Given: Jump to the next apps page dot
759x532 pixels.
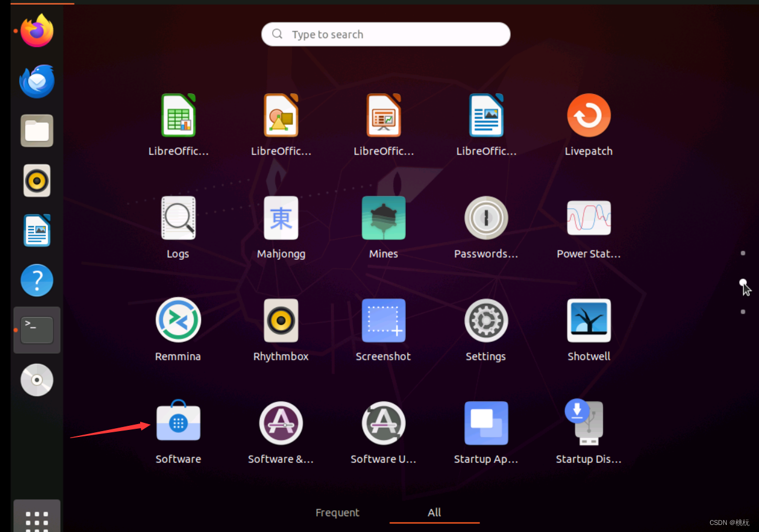Looking at the screenshot, I should click(x=743, y=311).
